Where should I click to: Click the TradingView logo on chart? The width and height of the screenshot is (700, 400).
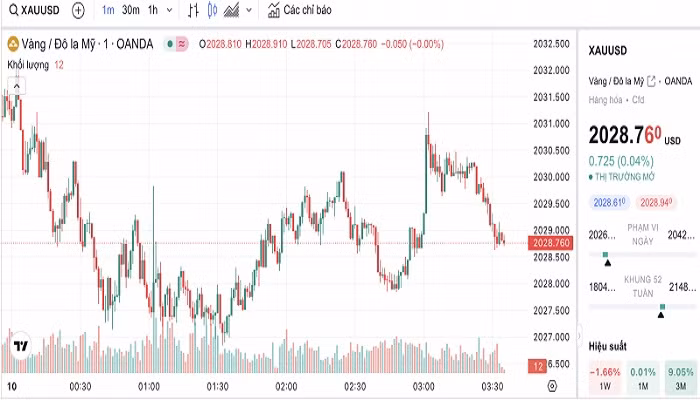(20, 345)
